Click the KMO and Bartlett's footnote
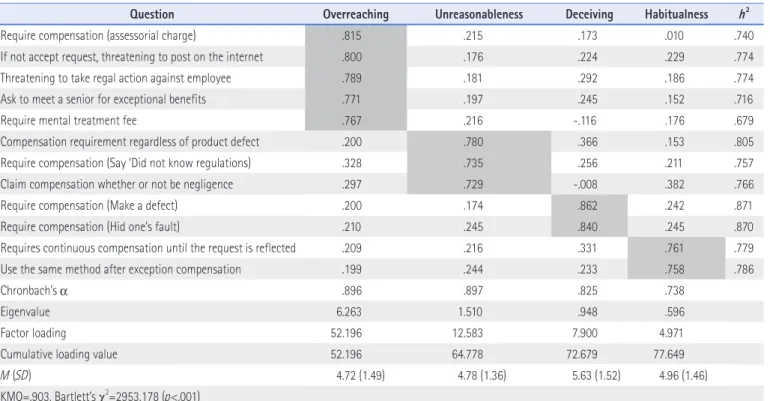 [100, 395]
